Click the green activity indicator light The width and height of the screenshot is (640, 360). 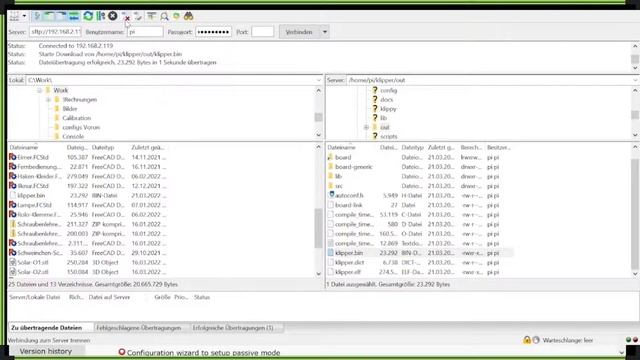628,340
